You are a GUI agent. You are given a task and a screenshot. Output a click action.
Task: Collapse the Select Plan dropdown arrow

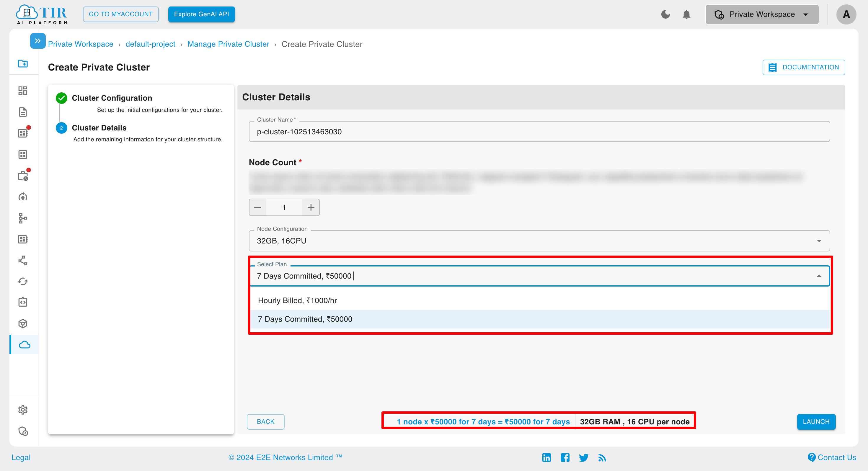pos(819,276)
